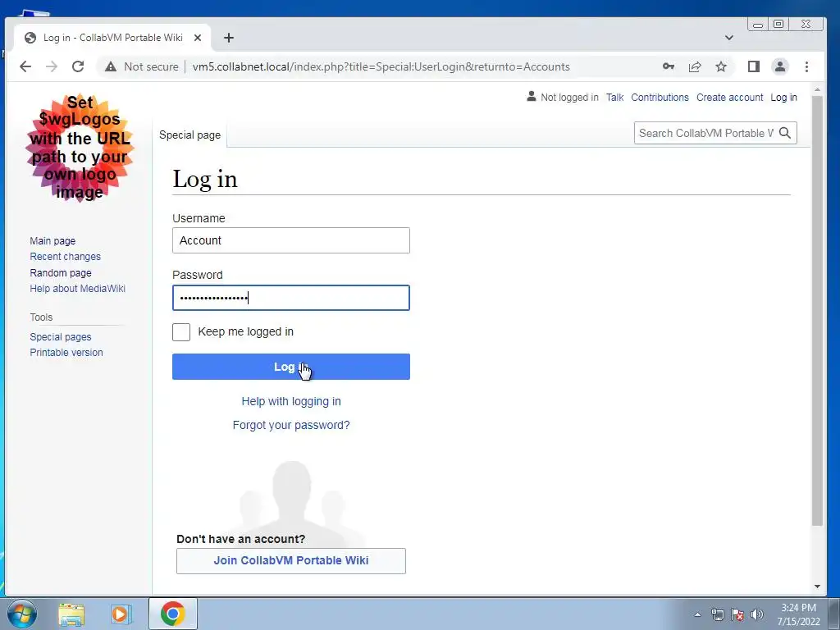Open the taskbar clock showing 3:24 PM
Viewport: 840px width, 630px height.
(x=798, y=614)
